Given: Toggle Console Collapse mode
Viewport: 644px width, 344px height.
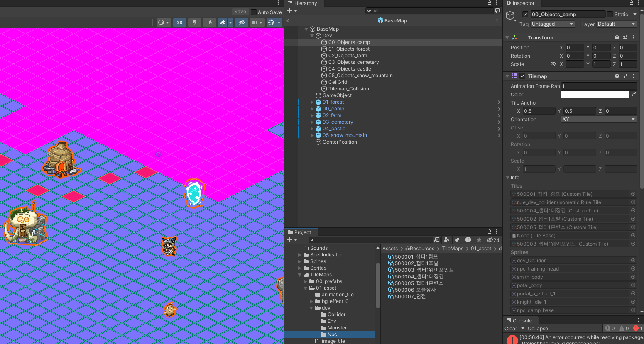Looking at the screenshot, I should (538, 329).
